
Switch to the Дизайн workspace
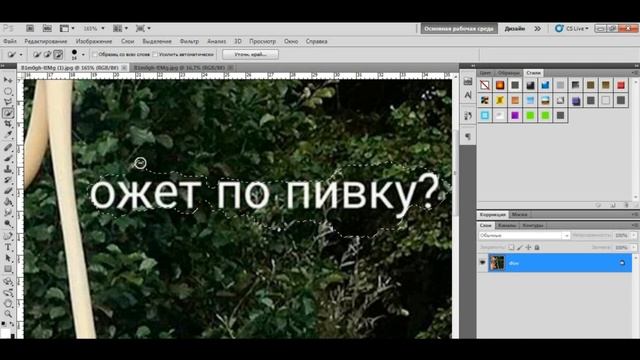514,29
